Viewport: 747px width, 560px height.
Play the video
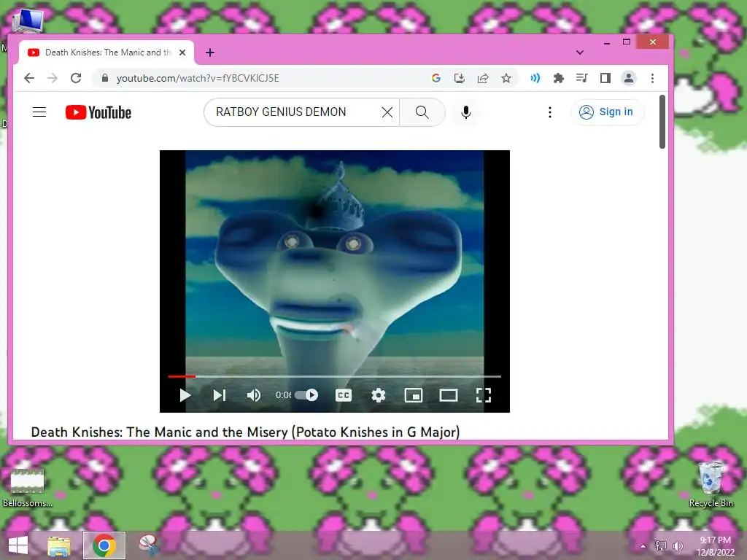tap(185, 395)
